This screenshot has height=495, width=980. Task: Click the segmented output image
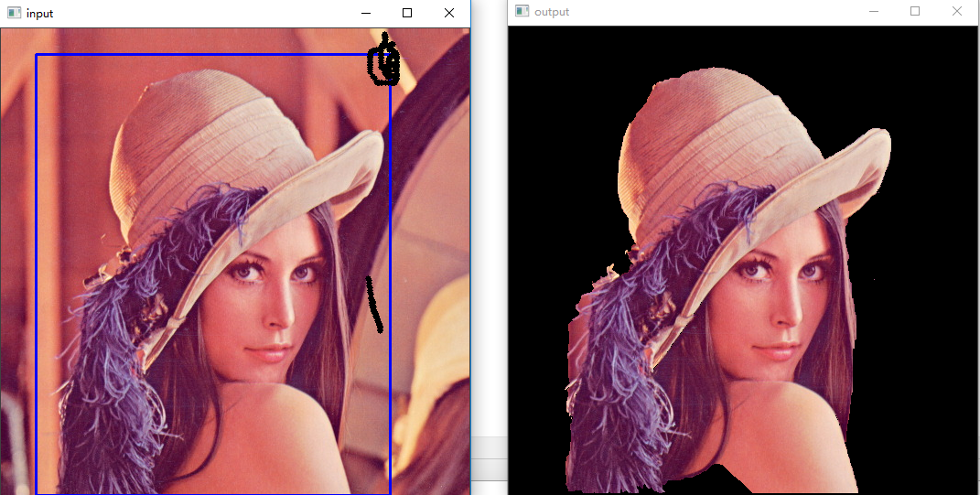click(744, 260)
